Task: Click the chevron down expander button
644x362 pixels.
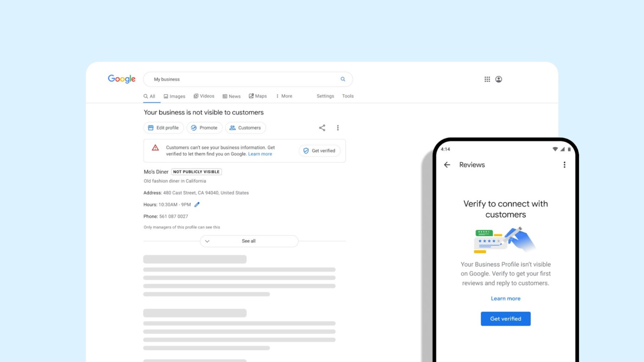Action: point(207,241)
